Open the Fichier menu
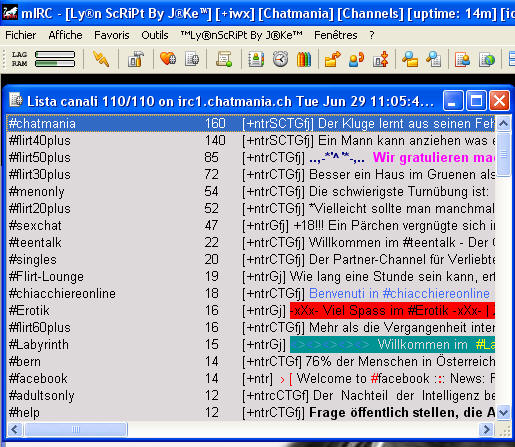 coord(21,35)
